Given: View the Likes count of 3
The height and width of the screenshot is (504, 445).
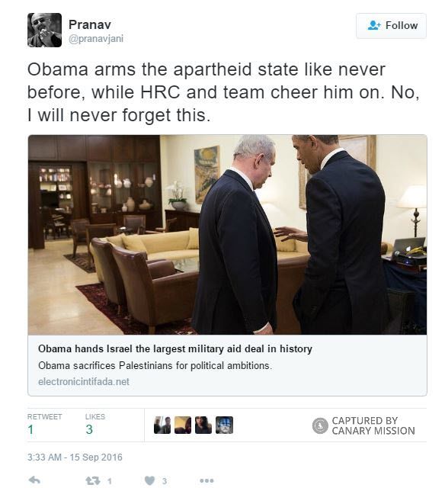Looking at the screenshot, I should (89, 429).
